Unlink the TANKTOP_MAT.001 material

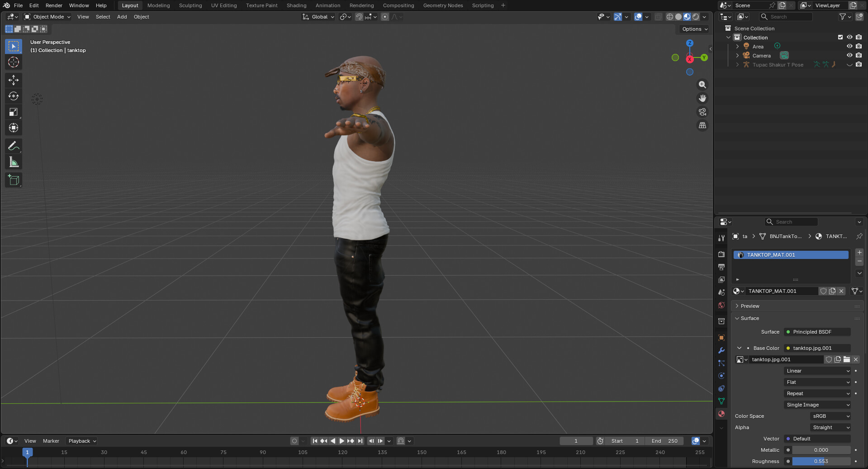click(x=841, y=291)
